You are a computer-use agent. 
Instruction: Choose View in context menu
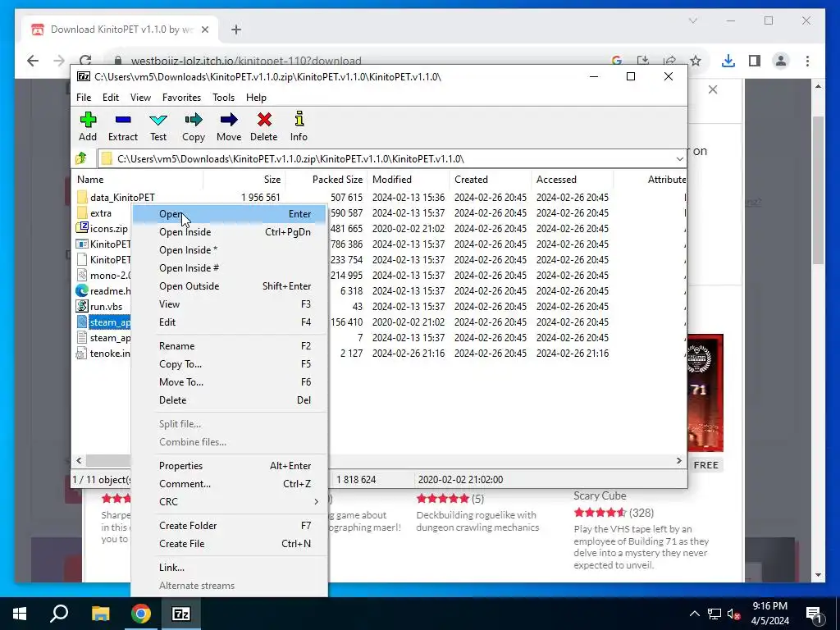(230, 304)
